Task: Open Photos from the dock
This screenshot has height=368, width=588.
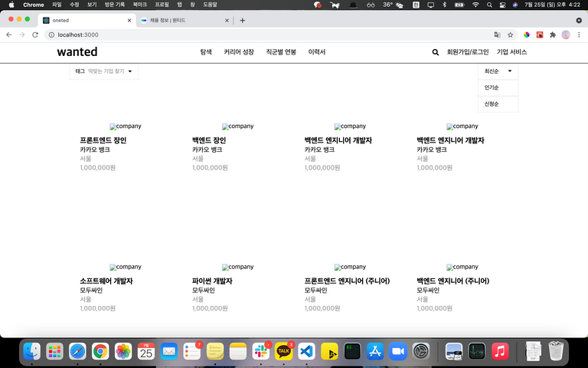Action: click(123, 352)
